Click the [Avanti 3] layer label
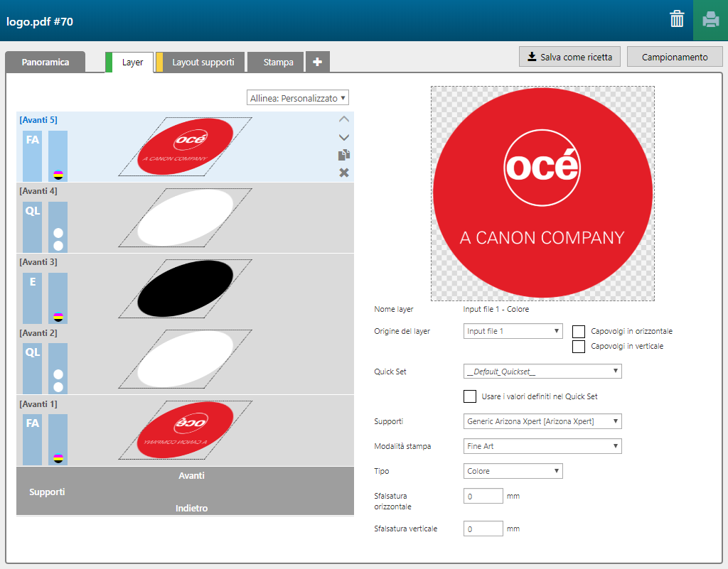This screenshot has height=569, width=728. pyautogui.click(x=38, y=262)
